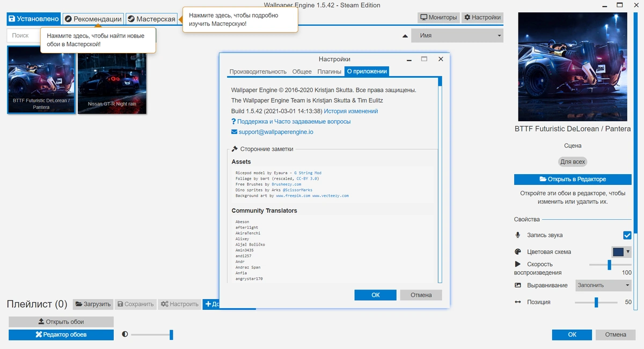Screen dimensions: 644x349
Task: Open the Выравнивание dropdown (Заполнить)
Action: pyautogui.click(x=603, y=285)
